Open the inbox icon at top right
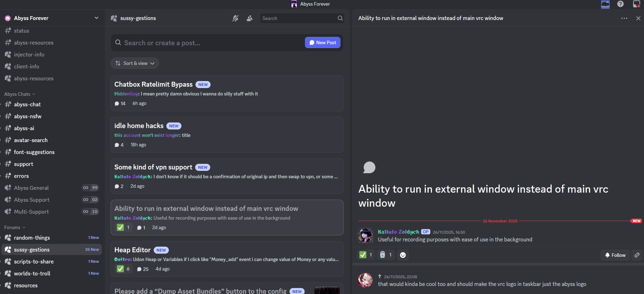644x294 pixels. [636, 4]
